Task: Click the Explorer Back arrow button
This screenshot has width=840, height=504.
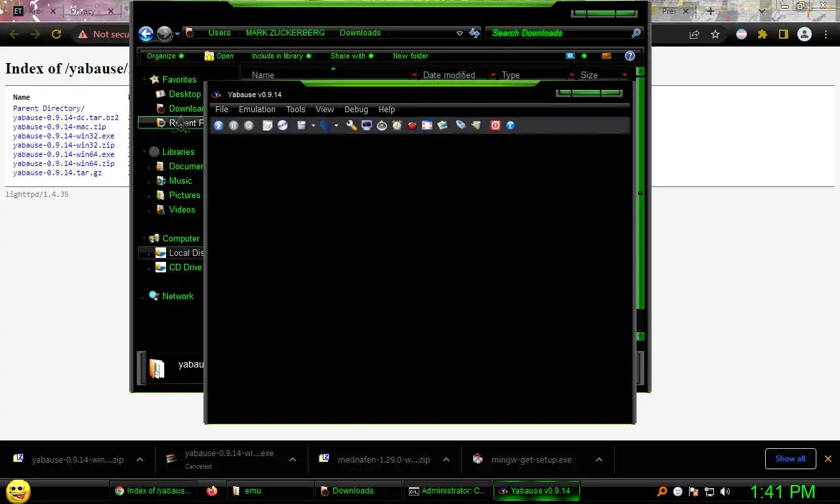Action: (x=146, y=33)
